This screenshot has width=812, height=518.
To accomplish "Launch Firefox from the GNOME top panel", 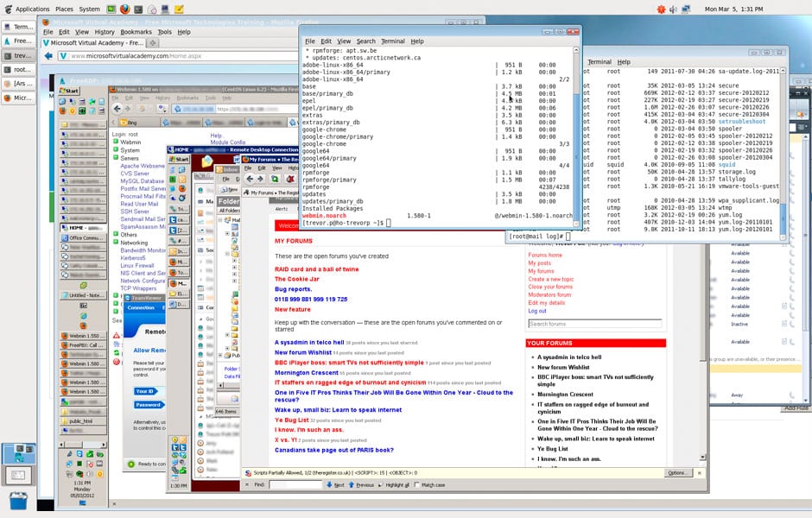I will (124, 9).
